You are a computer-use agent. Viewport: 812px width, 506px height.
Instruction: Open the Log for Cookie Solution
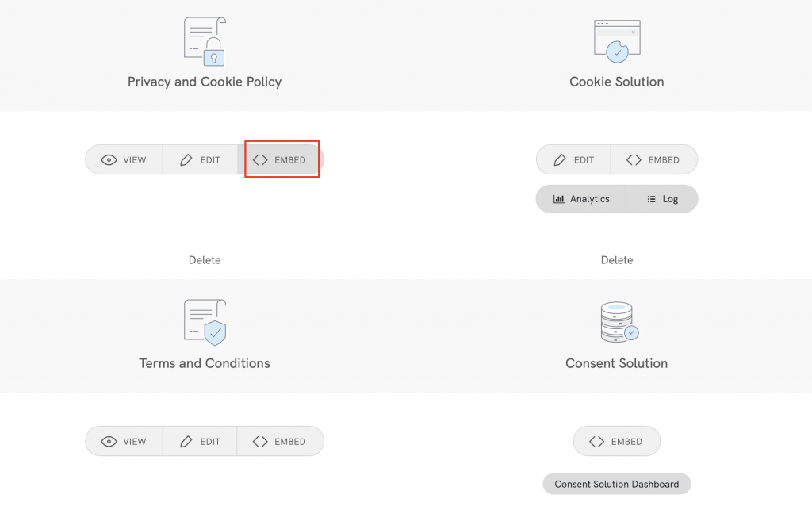(662, 198)
